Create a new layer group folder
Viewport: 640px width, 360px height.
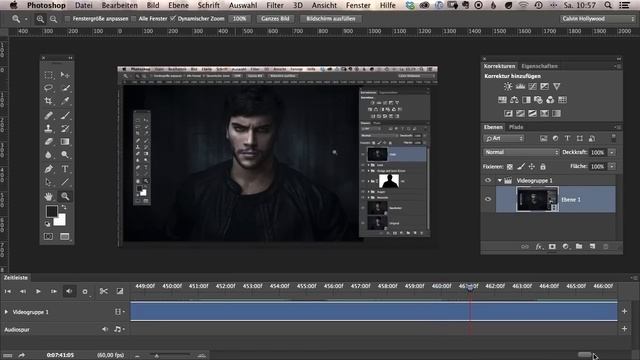[579, 247]
